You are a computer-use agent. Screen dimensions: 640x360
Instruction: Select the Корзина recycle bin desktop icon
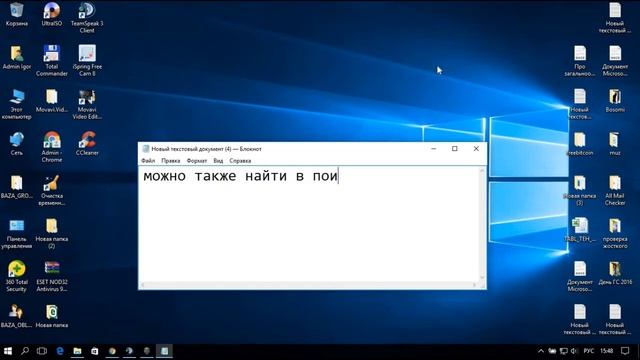tap(17, 14)
